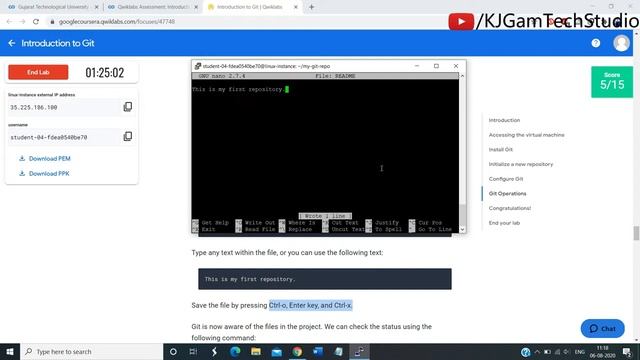Reload the current page
Screen dimensions: 640x360
tap(36, 22)
